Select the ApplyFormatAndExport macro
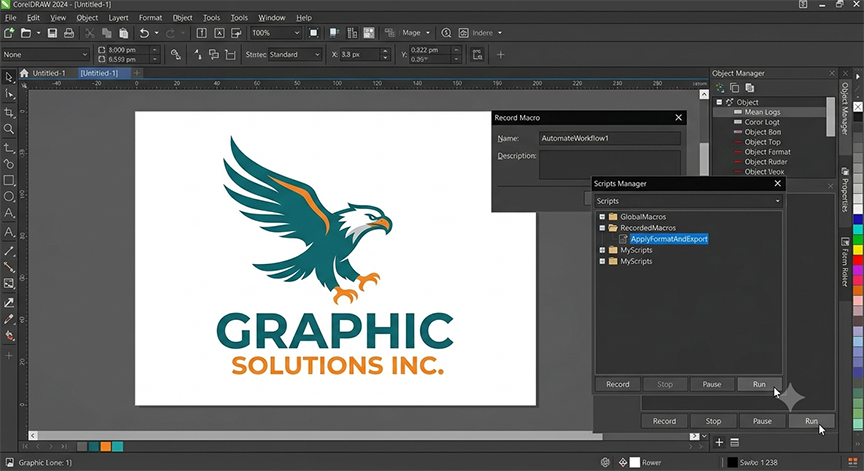 (668, 239)
